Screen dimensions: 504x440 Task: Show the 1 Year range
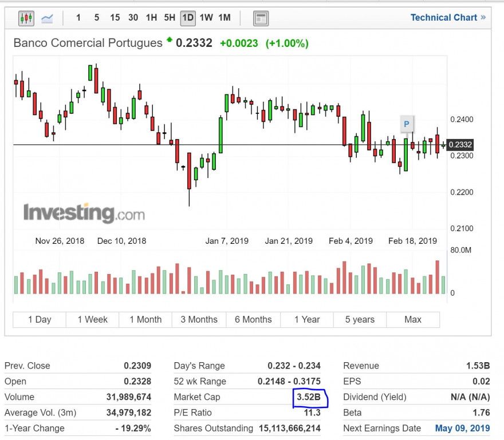coord(307,320)
